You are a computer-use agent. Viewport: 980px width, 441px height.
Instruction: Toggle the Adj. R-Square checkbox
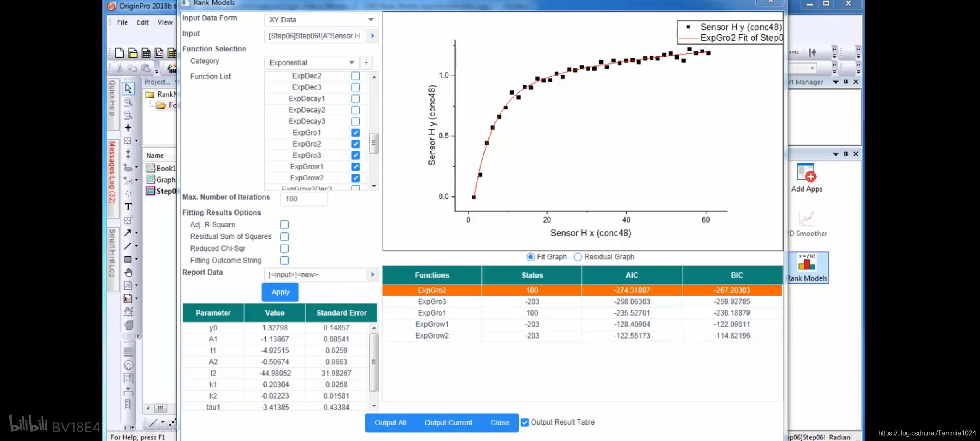click(x=284, y=224)
